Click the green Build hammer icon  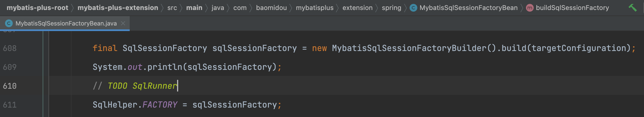[633, 8]
